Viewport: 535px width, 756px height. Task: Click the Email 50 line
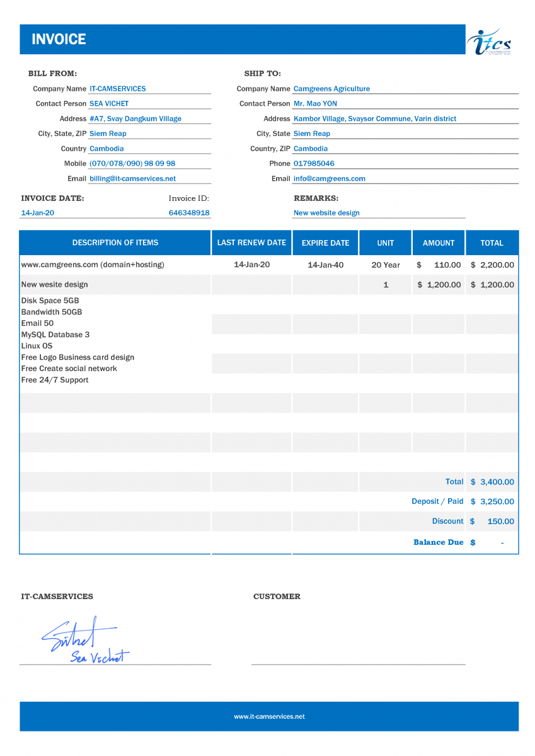pos(37,323)
